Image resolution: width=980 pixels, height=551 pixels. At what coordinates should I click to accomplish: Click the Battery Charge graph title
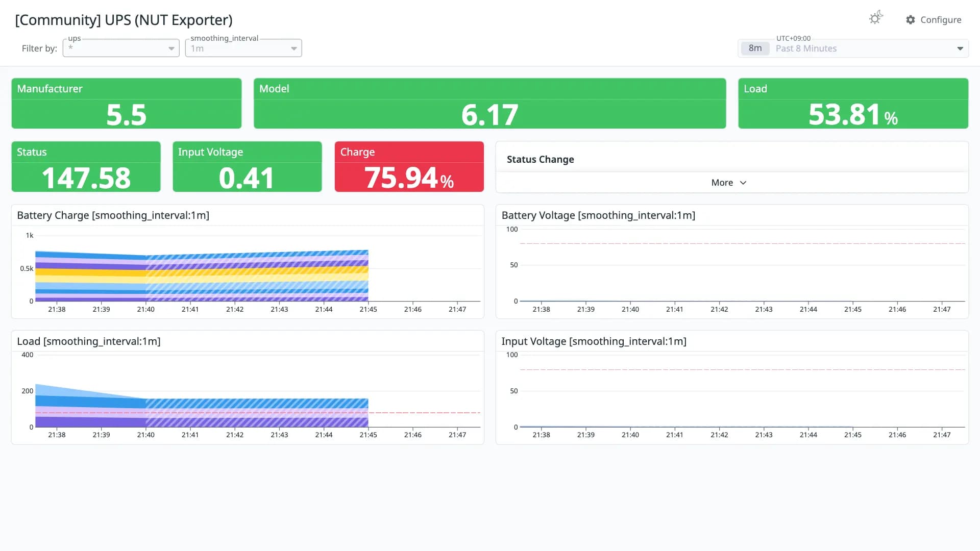(x=113, y=215)
